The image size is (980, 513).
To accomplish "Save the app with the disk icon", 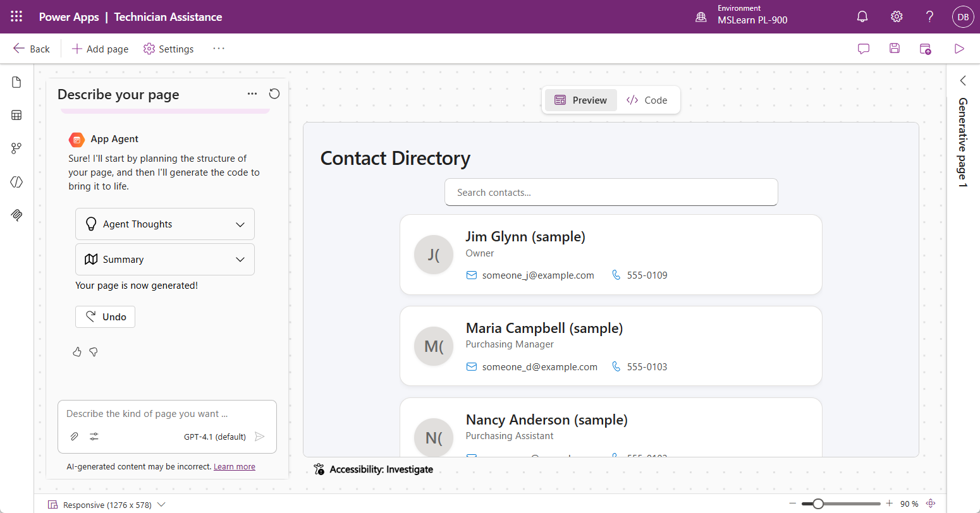I will (x=895, y=49).
